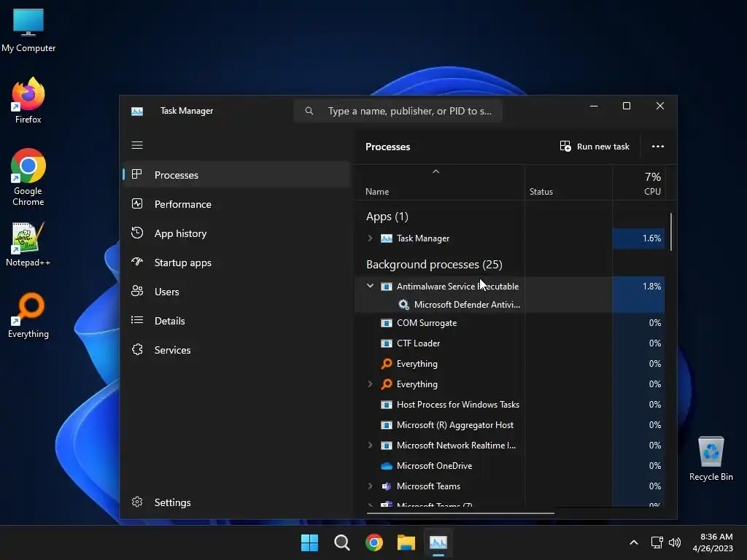Image resolution: width=747 pixels, height=560 pixels.
Task: Open the Everything desktop shortcut
Action: click(28, 315)
